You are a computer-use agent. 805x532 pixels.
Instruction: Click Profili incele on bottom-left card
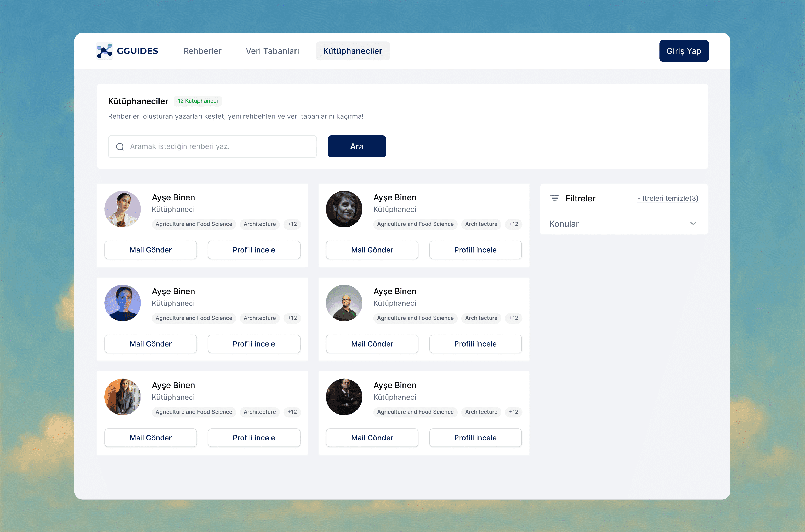254,438
